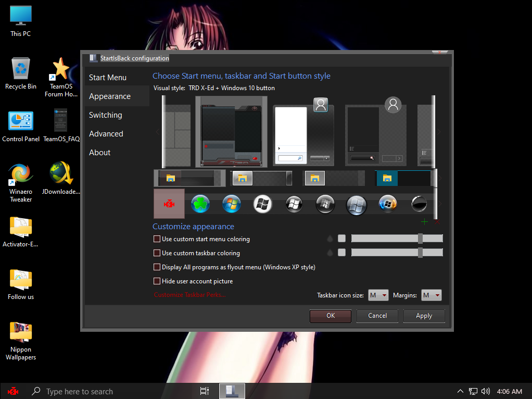Viewport: 532px width, 399px height.
Task: Open the Taskbar icon size dropdown
Action: point(378,295)
